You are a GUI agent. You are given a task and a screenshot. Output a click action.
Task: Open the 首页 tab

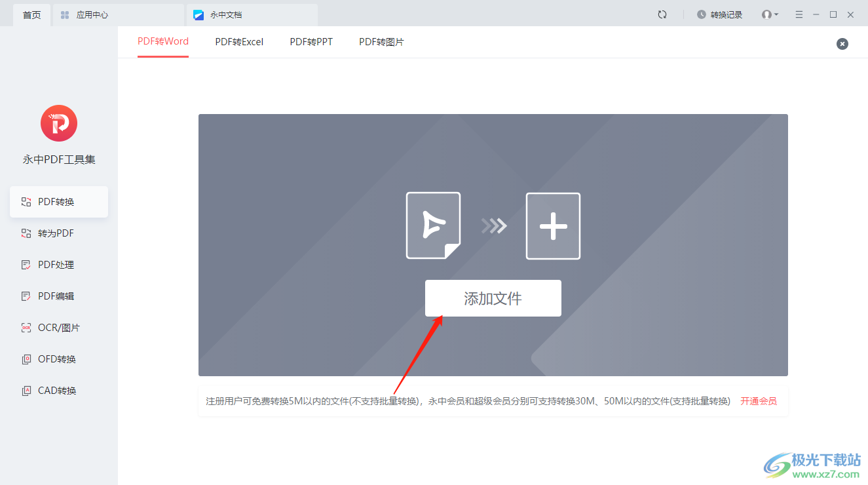[x=31, y=14]
